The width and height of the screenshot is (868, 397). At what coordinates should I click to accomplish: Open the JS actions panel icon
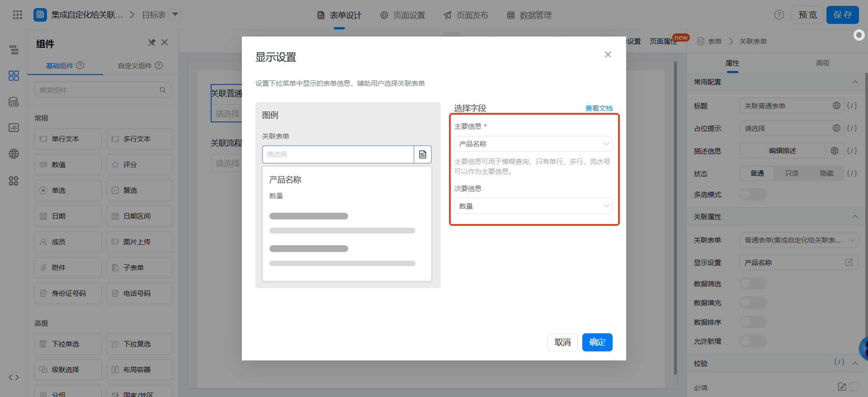(14, 128)
